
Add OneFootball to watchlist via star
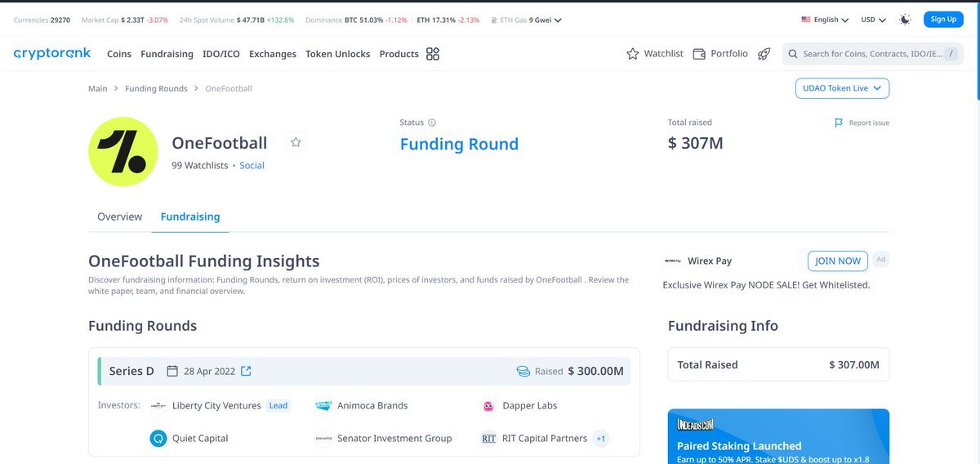coord(296,142)
